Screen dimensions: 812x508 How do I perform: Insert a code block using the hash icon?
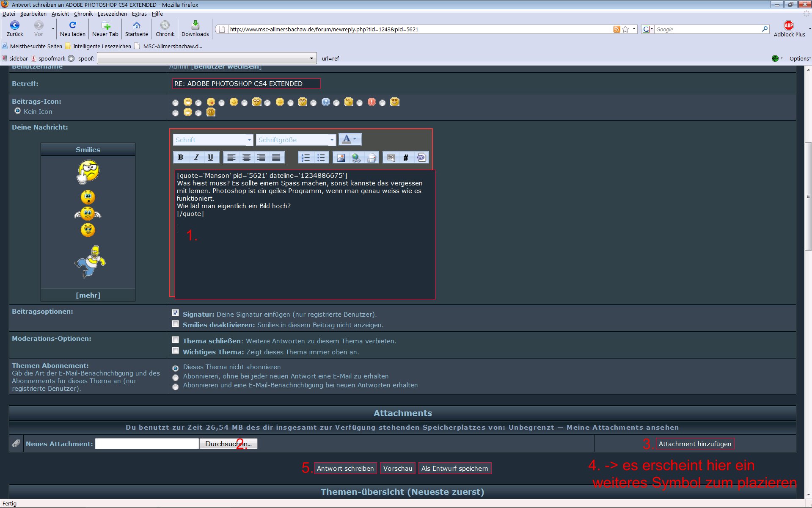(405, 157)
